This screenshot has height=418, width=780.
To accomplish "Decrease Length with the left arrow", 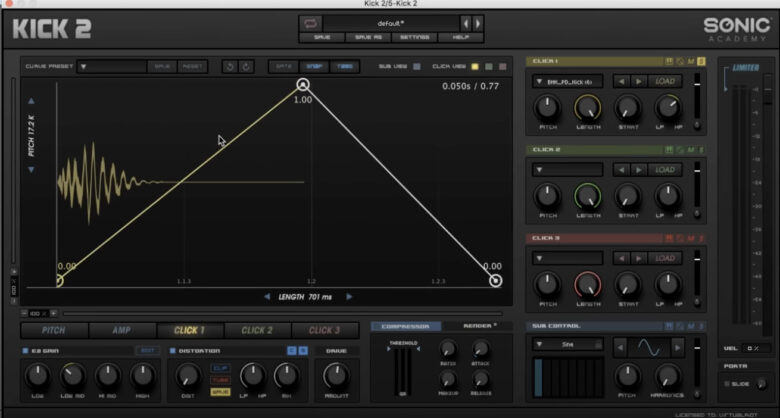I will point(267,297).
